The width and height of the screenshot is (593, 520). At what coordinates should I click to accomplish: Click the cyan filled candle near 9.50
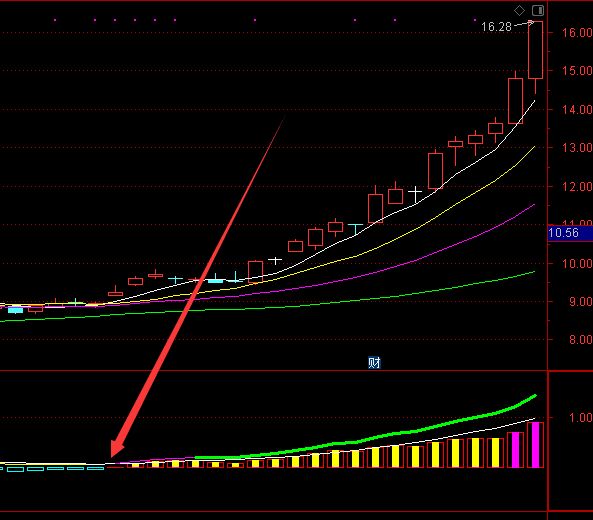215,281
